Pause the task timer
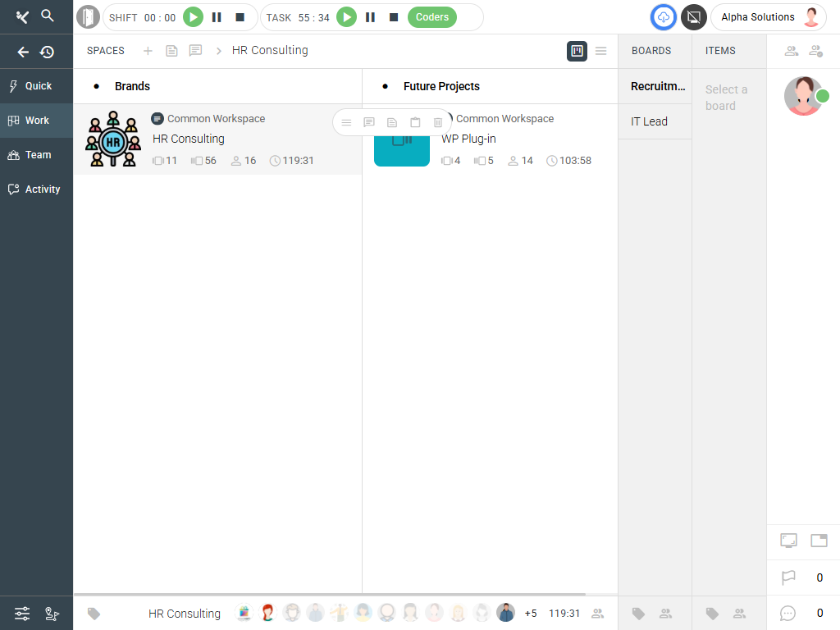Screen dimensions: 840x630 coord(370,17)
